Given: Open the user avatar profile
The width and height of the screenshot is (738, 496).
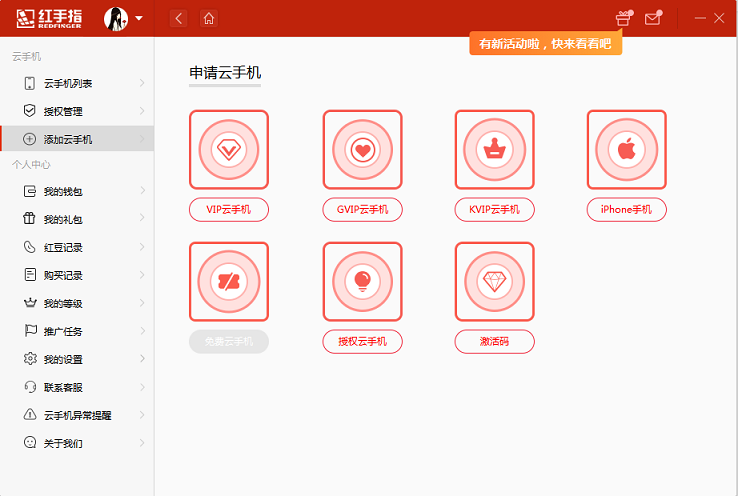Looking at the screenshot, I should (116, 19).
